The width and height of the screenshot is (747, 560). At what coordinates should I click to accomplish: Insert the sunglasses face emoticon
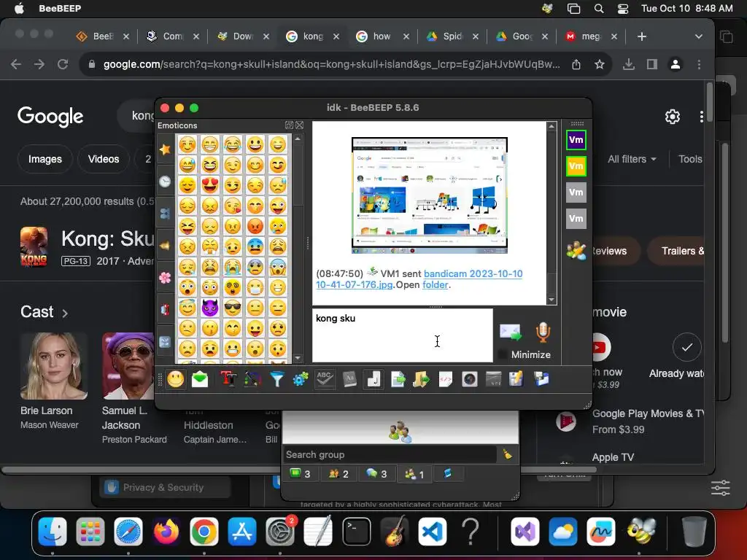pyautogui.click(x=233, y=308)
